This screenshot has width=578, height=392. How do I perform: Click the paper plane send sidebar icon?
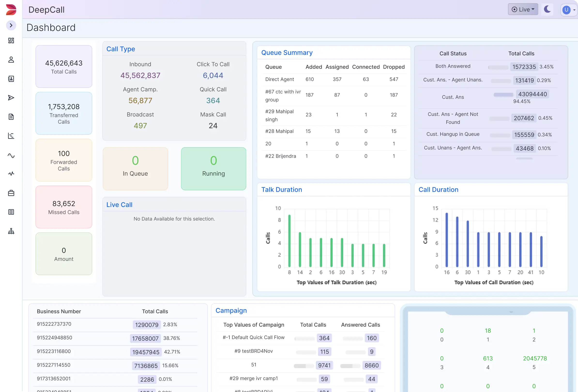coord(11,98)
